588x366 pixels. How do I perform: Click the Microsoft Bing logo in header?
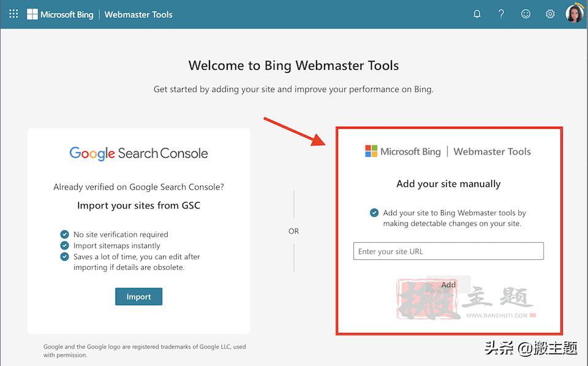[60, 14]
